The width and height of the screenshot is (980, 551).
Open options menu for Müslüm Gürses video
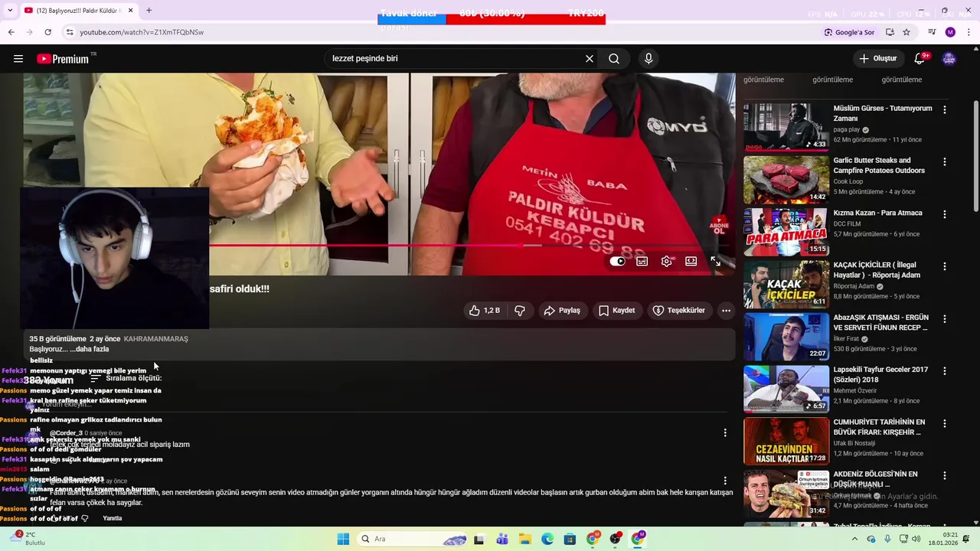click(944, 109)
